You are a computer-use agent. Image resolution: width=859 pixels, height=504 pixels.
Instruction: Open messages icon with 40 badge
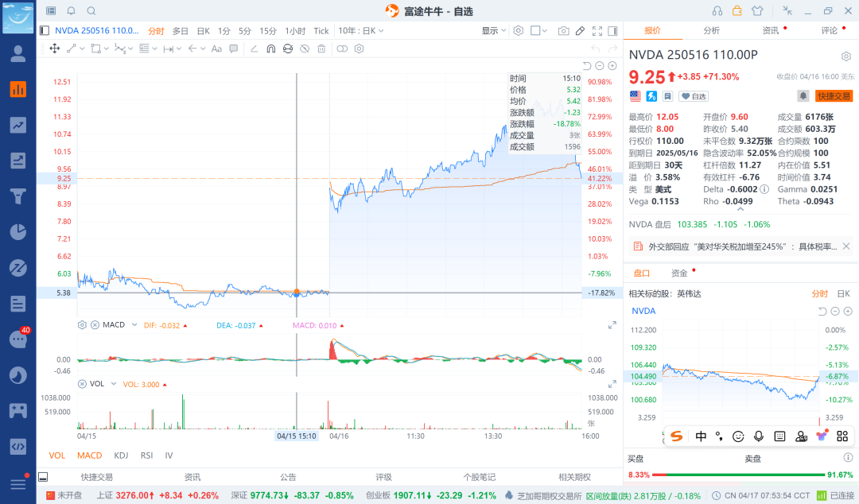(x=18, y=339)
